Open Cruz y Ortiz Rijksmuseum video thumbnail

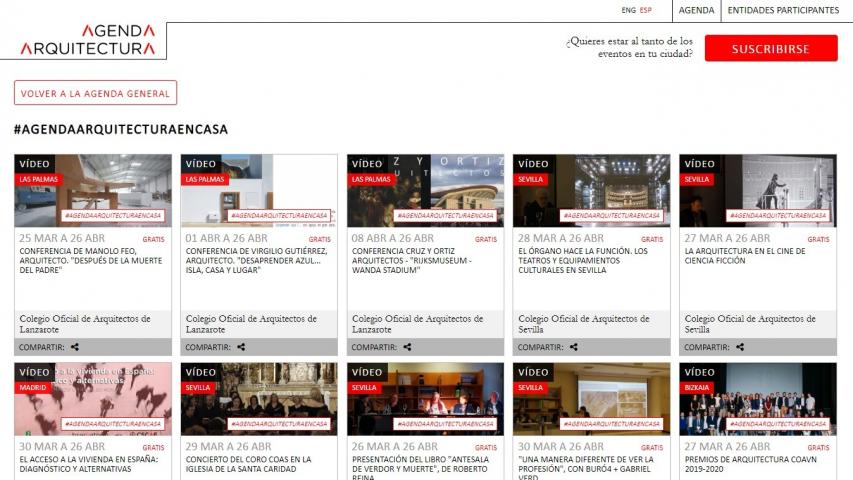pos(425,190)
